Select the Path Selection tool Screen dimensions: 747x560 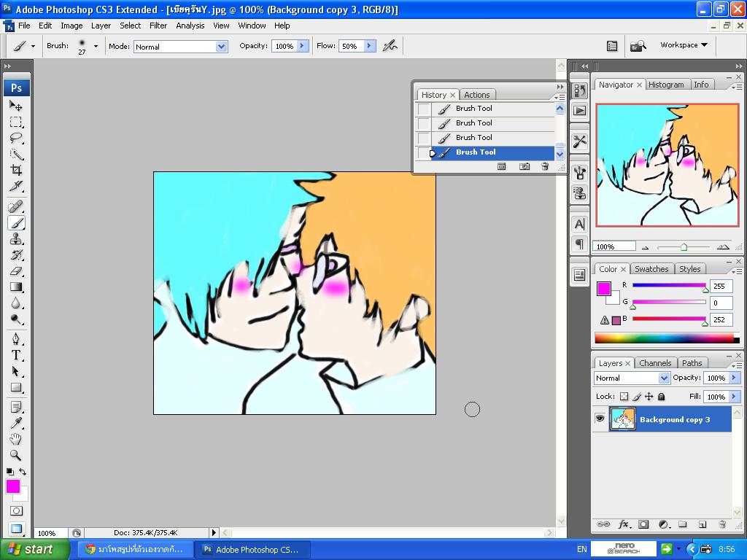tap(16, 371)
